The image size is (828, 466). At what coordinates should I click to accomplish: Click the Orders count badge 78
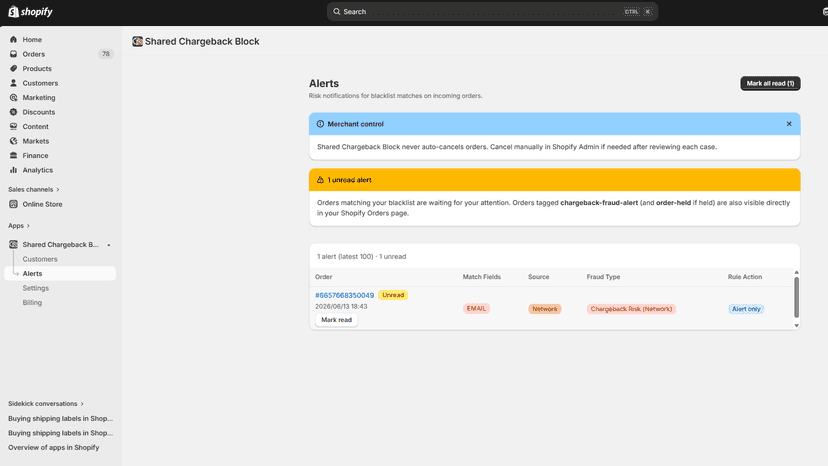click(x=106, y=54)
